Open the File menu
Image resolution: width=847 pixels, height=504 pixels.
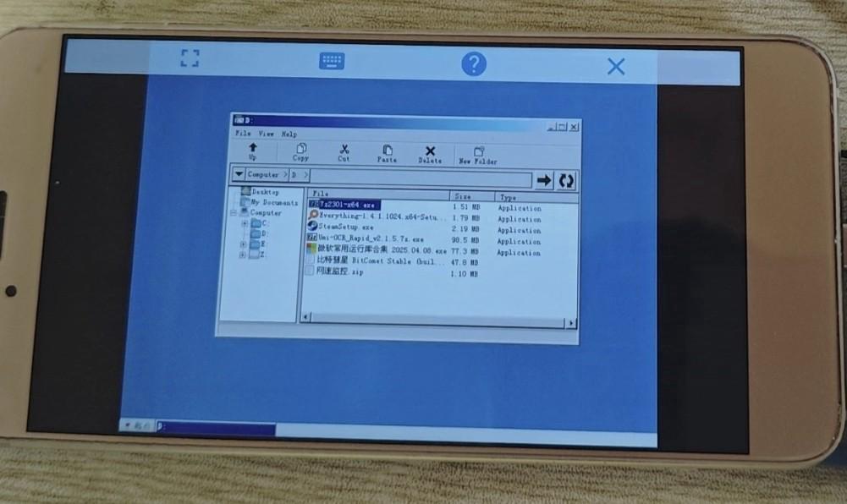tap(242, 134)
